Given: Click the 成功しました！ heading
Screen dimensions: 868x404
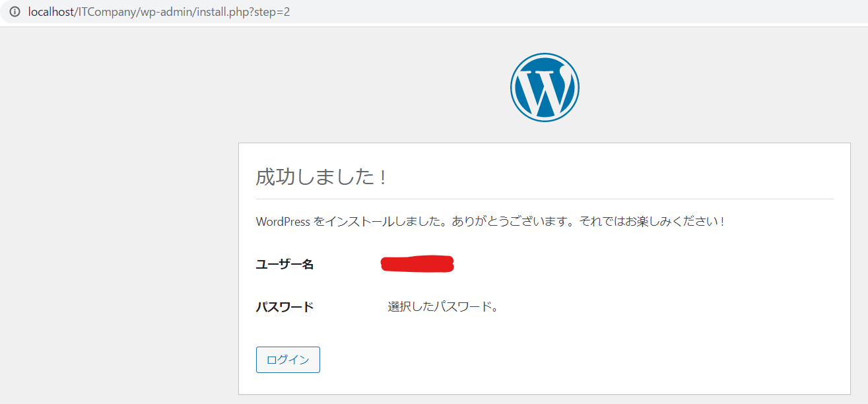Looking at the screenshot, I should point(321,178).
